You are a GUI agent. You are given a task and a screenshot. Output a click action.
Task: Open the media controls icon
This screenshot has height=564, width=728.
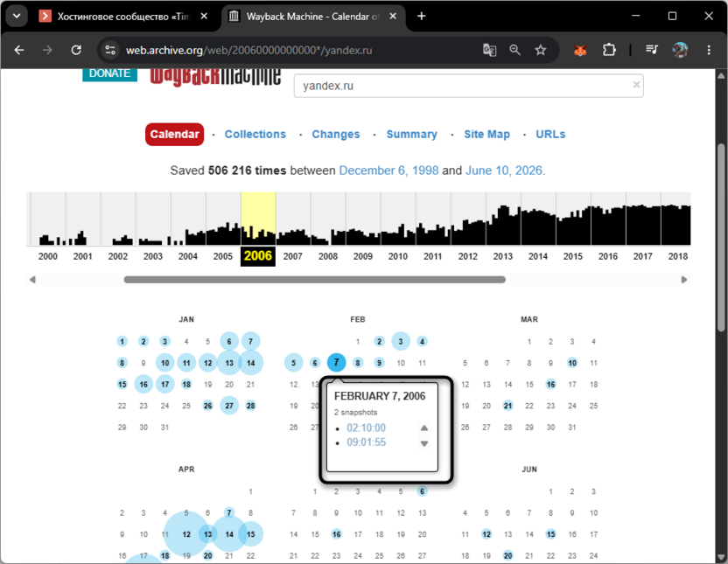tap(652, 50)
